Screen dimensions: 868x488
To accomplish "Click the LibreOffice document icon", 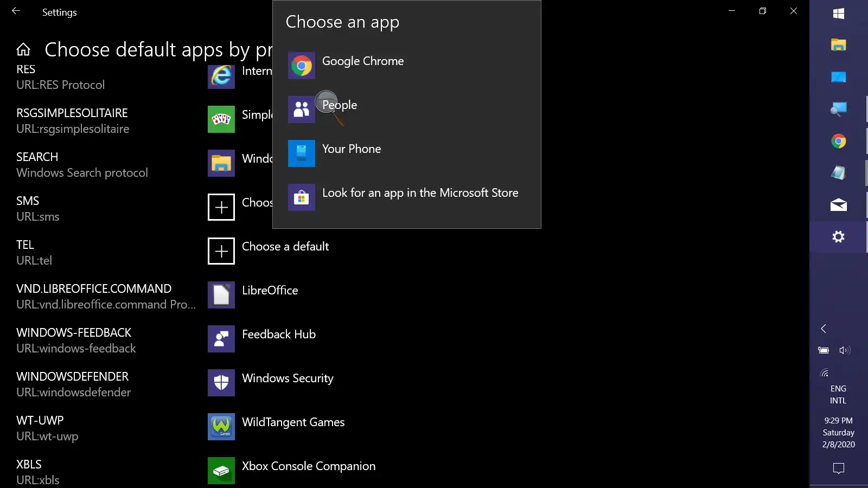I will (x=221, y=295).
